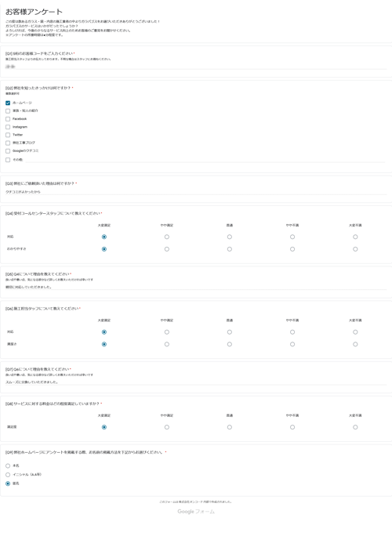Tick the Googleのクチコミ checkbox
Screen dimensions: 392x554
point(8,151)
